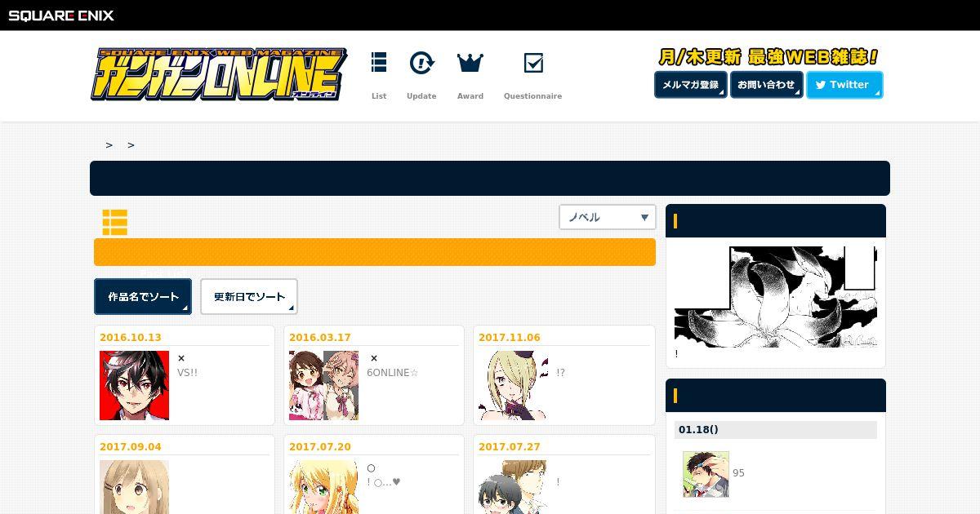
Task: Click the orange list grid icon
Action: tap(114, 222)
